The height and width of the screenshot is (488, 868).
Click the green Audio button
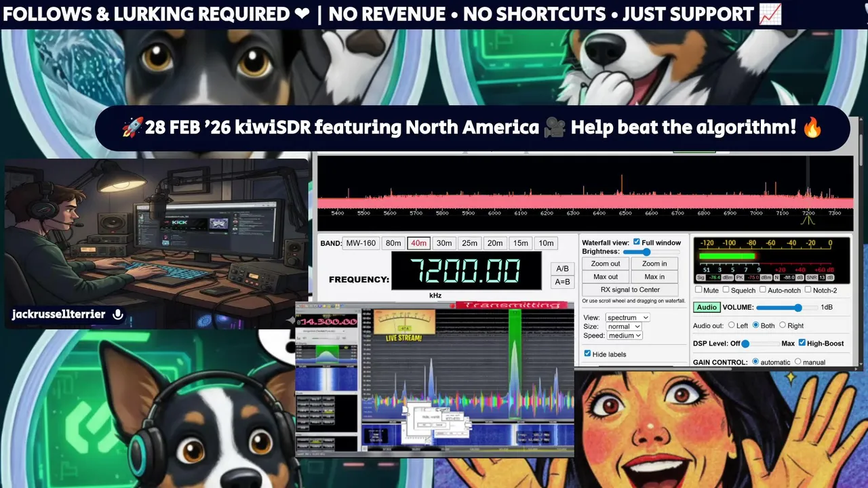point(707,307)
